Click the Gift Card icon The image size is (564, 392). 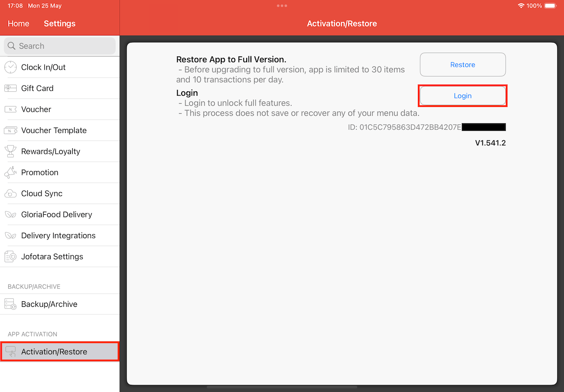click(11, 88)
